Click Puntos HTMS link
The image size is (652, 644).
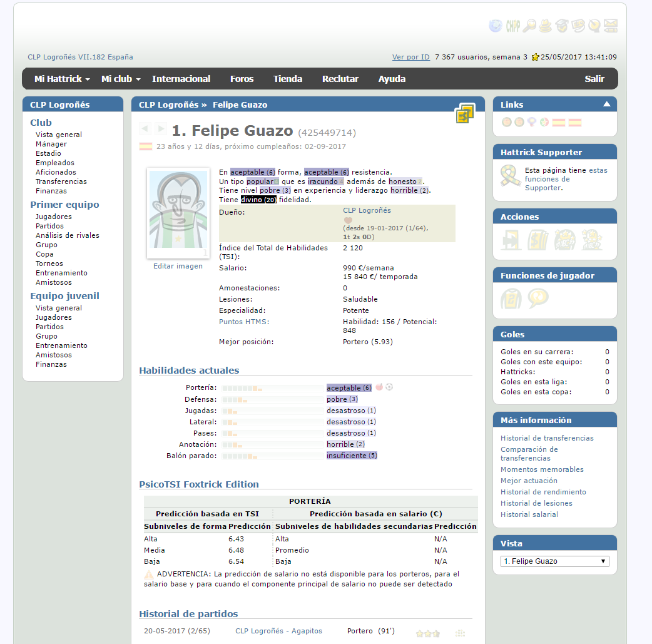pyautogui.click(x=244, y=322)
